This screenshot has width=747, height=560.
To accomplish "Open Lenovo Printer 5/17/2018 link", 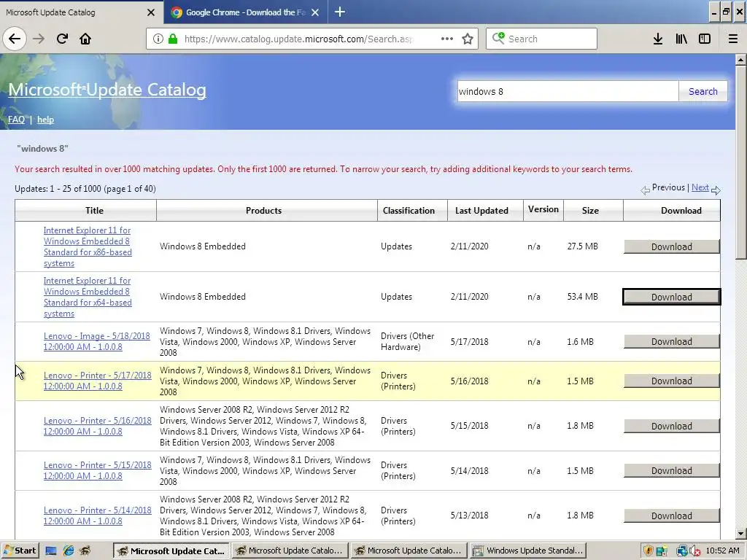I will (x=97, y=381).
